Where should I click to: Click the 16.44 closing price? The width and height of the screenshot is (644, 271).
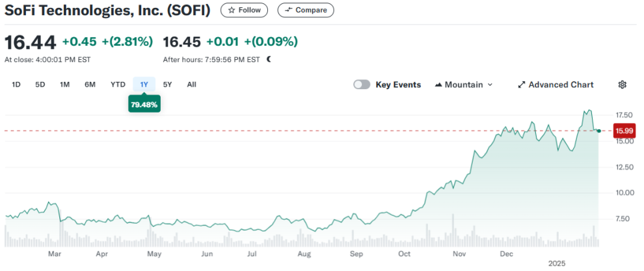[x=30, y=42]
